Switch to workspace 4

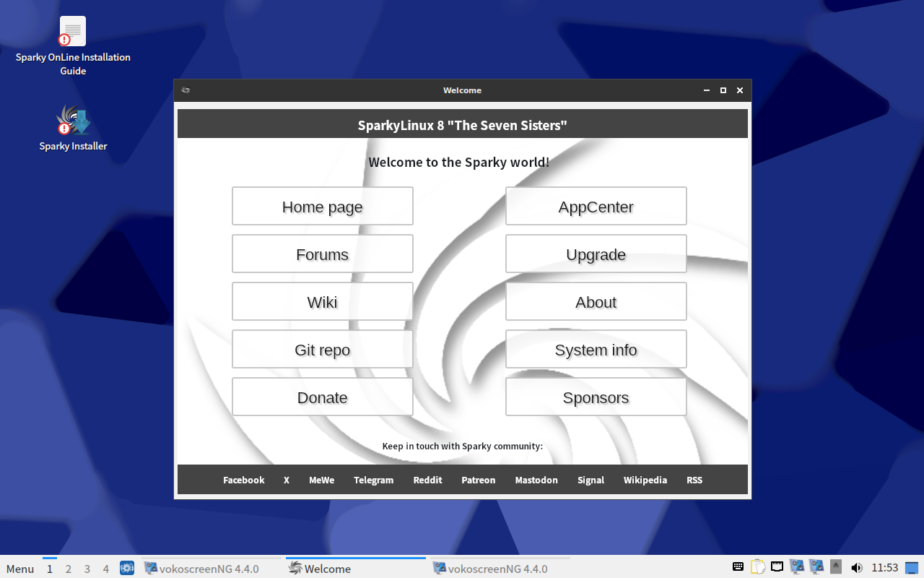[x=106, y=569]
